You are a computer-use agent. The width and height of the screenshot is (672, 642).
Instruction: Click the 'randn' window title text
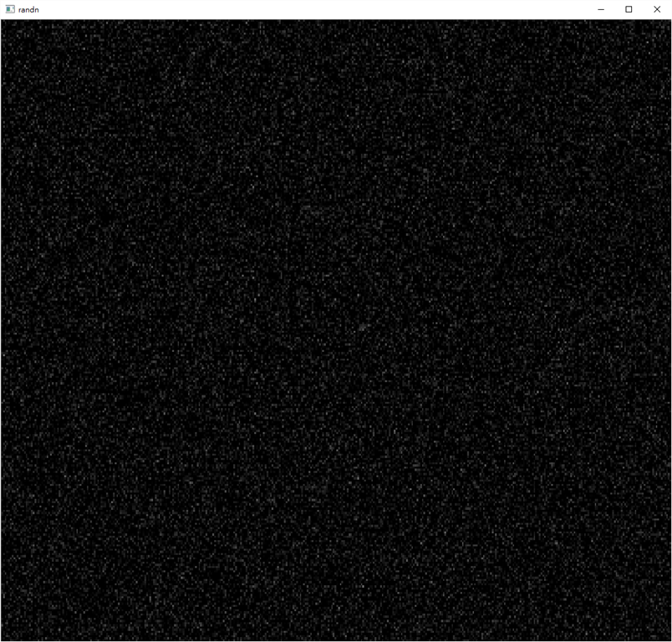tap(28, 10)
